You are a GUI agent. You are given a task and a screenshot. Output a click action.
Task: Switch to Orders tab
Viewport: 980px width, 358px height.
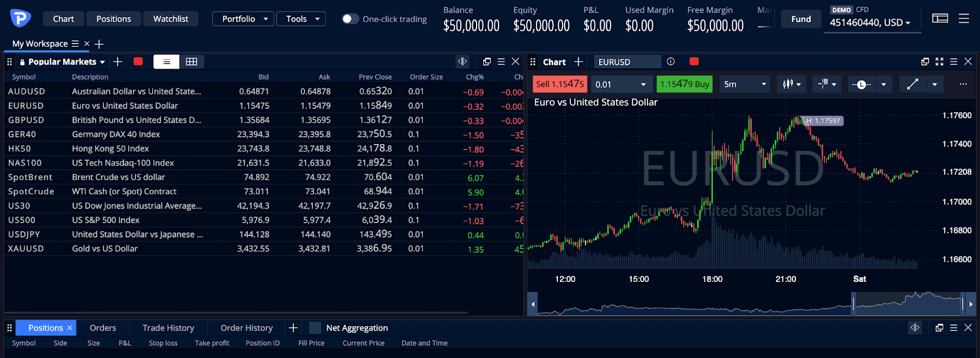103,328
